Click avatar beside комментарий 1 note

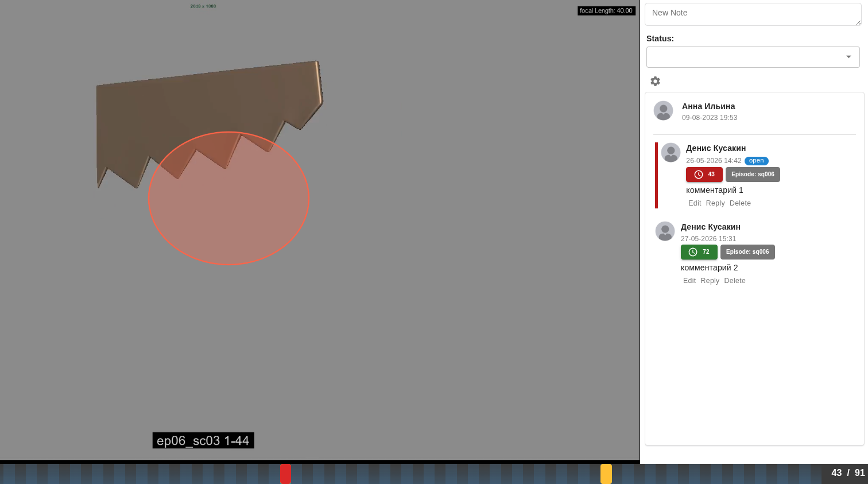(671, 153)
